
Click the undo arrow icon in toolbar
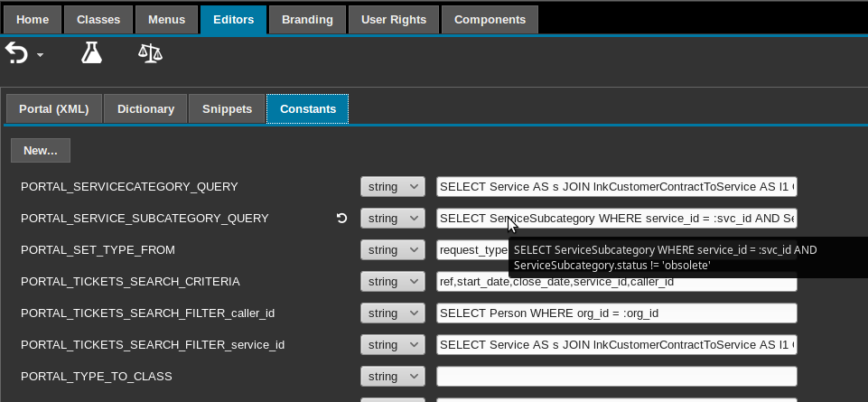point(17,54)
